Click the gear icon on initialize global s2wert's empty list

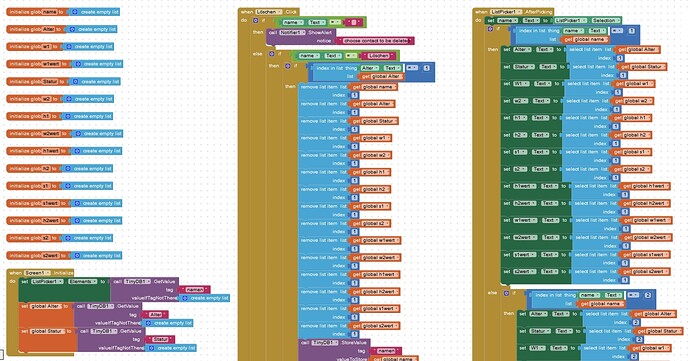pyautogui.click(x=77, y=255)
